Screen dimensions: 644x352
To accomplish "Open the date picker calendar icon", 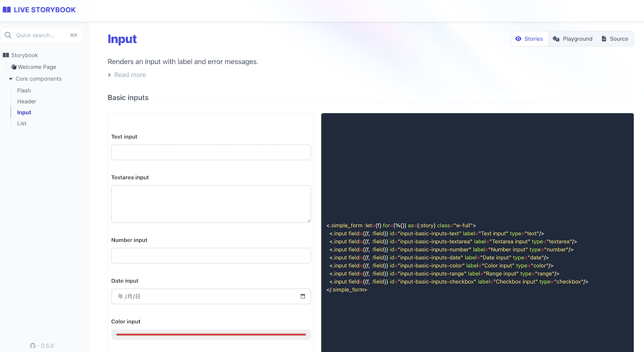I will (x=303, y=296).
